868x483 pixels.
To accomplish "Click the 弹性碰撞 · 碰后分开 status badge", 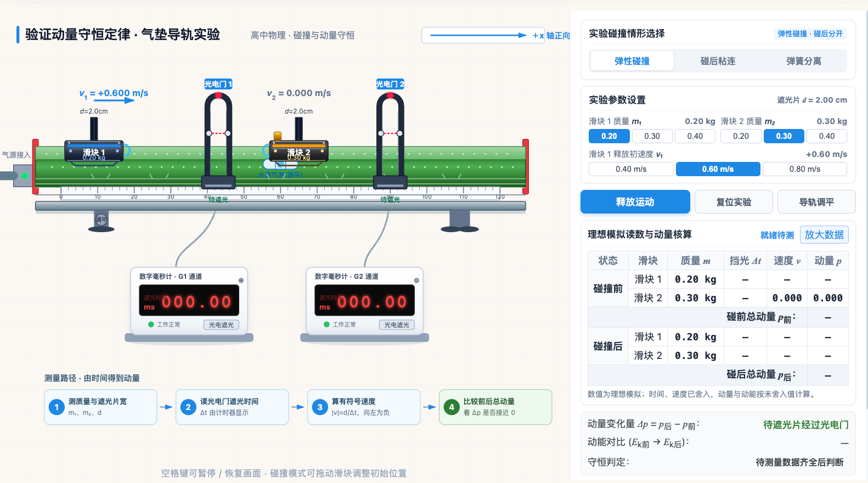I will click(x=810, y=33).
